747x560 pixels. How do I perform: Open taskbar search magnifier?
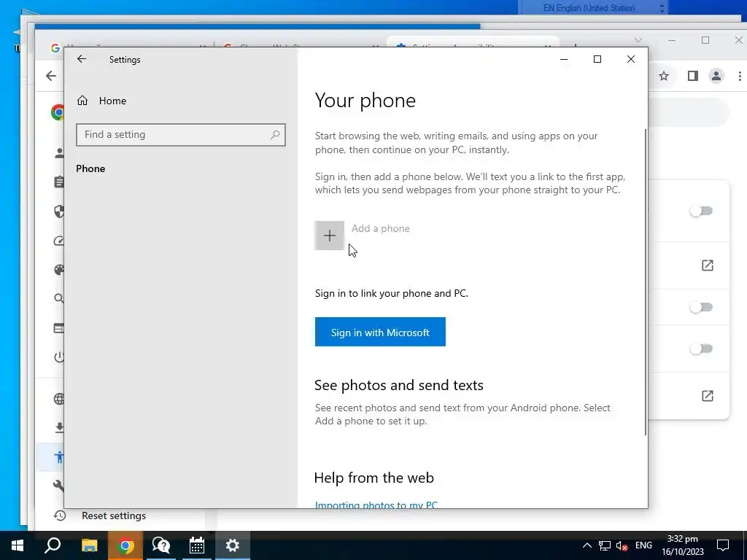tap(53, 545)
